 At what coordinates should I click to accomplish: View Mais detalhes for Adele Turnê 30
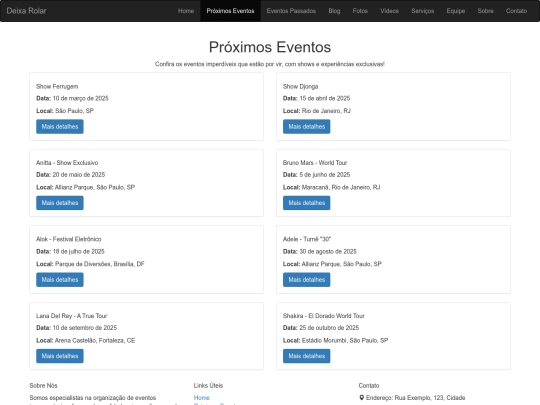point(307,280)
